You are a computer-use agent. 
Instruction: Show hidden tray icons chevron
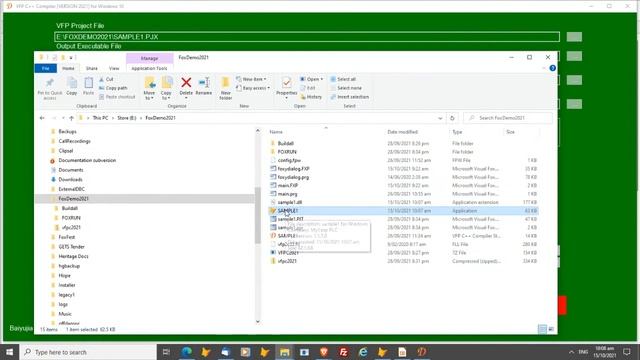[571, 352]
